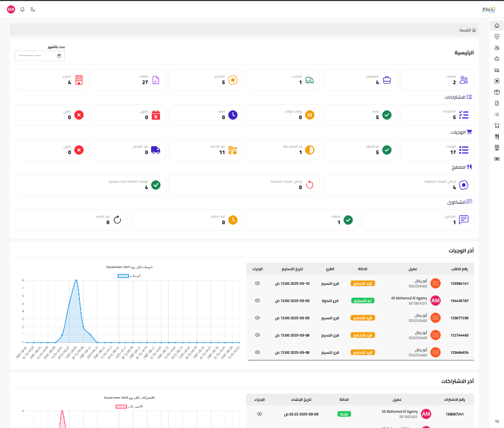This screenshot has width=504, height=428.
Task: Toggle dark mode with the moon icon
Action: tap(33, 9)
